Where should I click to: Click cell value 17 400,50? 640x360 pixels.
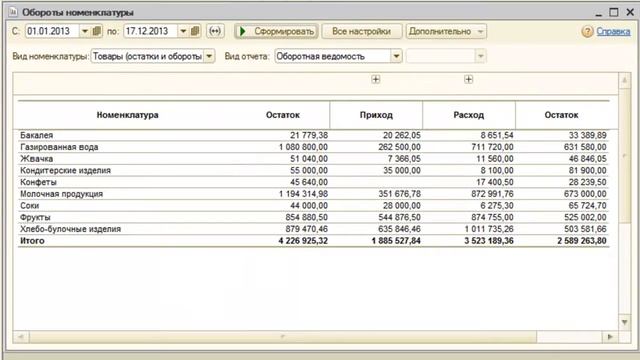[495, 182]
